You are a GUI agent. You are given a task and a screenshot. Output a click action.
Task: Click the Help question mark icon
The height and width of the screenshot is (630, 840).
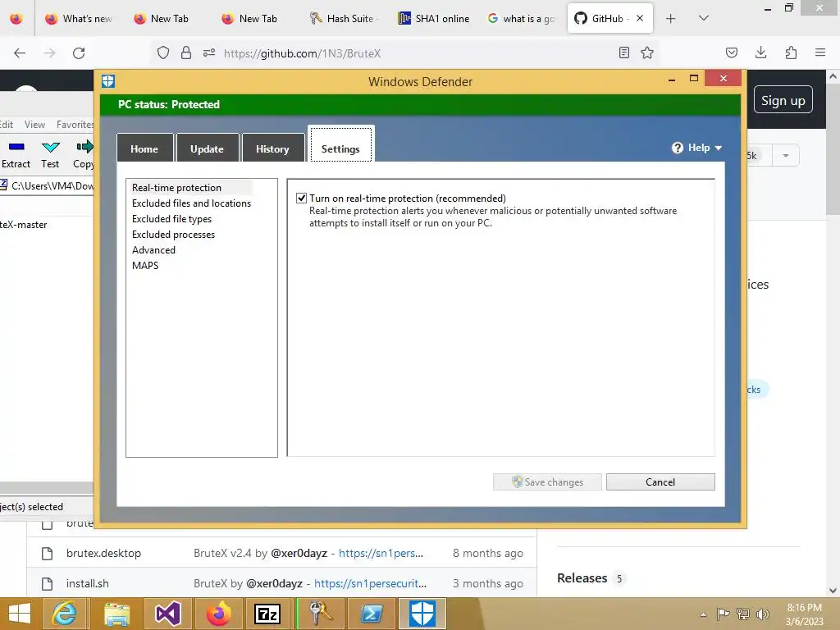click(677, 148)
